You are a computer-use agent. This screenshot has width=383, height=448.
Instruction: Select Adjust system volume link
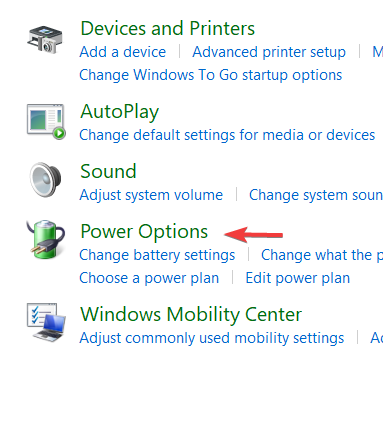(151, 195)
